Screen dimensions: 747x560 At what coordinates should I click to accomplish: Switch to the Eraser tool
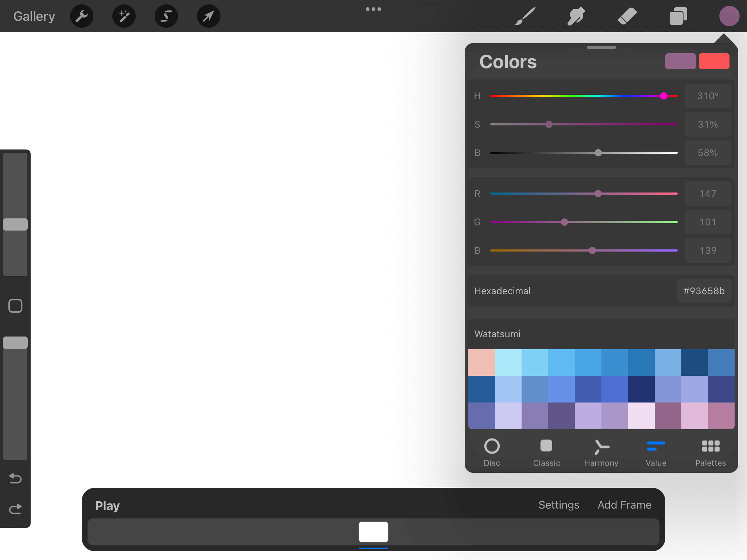tap(627, 16)
